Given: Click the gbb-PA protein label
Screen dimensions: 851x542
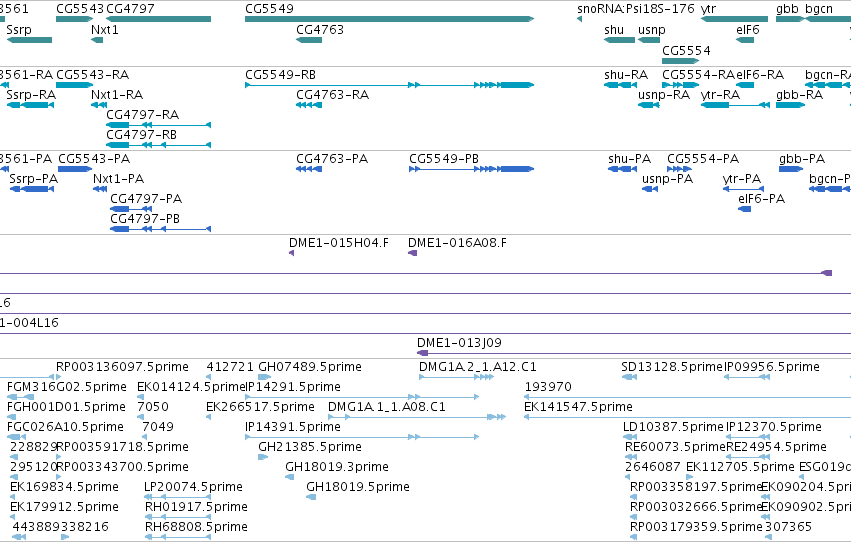Looking at the screenshot, I should pyautogui.click(x=802, y=158).
